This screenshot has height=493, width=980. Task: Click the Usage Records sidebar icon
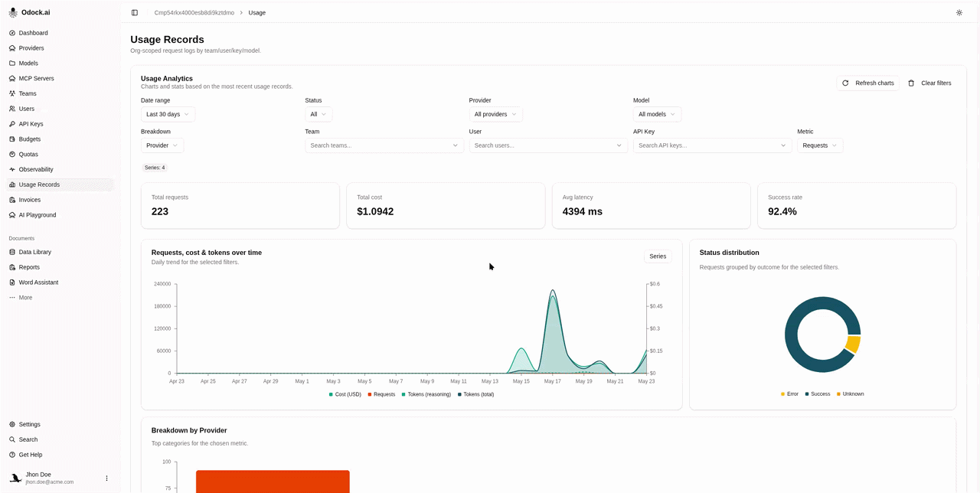[12, 184]
